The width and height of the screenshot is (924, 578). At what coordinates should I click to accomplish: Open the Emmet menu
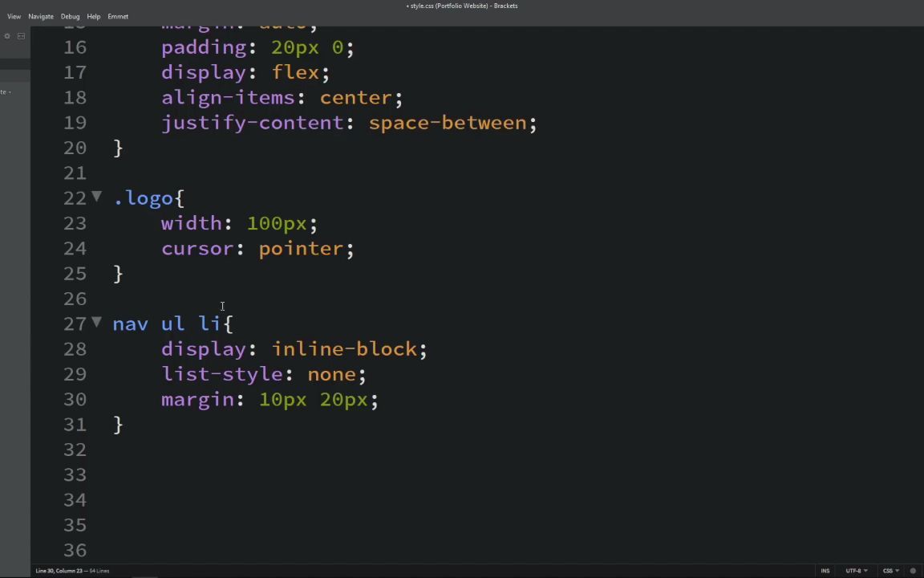tap(118, 15)
